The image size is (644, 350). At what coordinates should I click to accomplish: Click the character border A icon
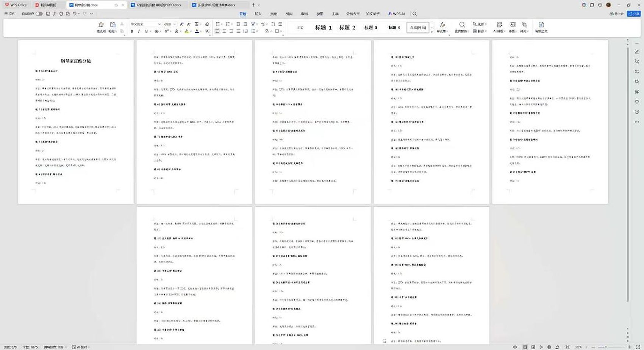coord(207,31)
